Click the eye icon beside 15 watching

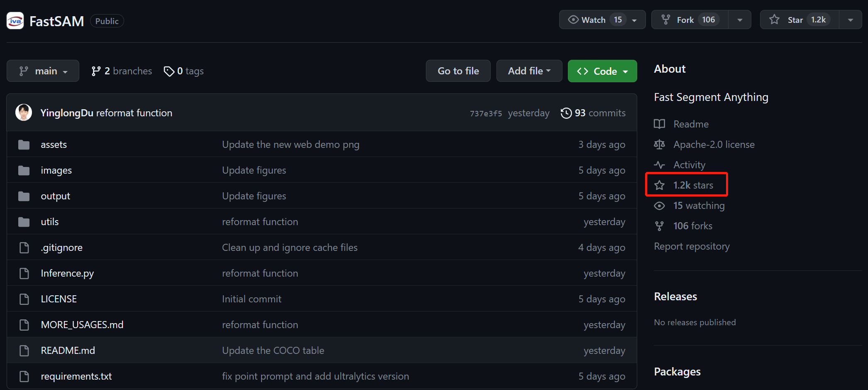[x=659, y=206]
